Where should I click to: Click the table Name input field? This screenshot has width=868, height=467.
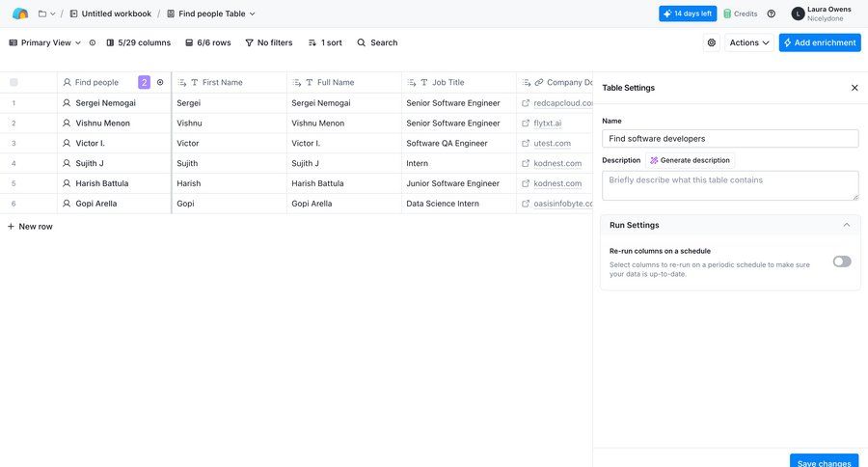point(730,139)
